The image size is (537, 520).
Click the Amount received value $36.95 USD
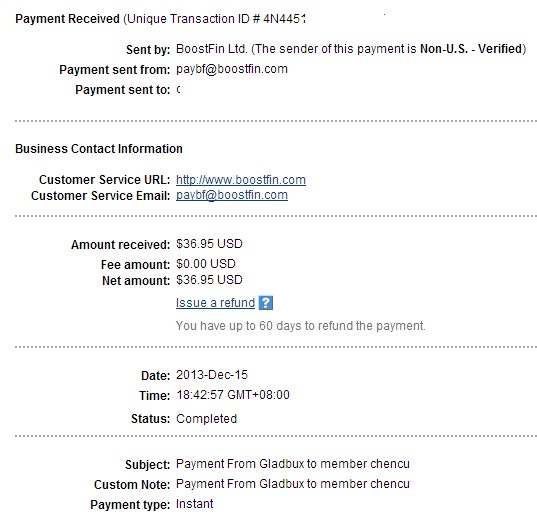pos(209,244)
